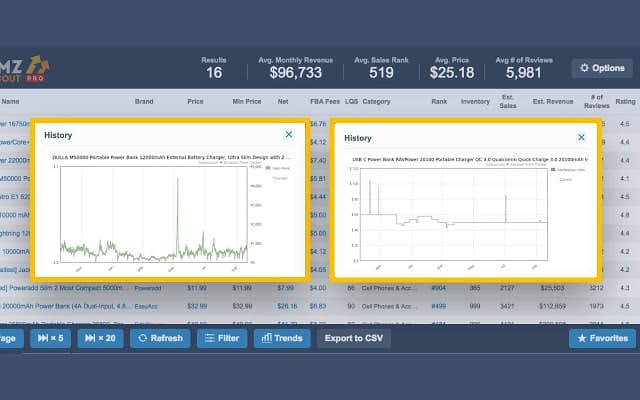The width and height of the screenshot is (640, 400).
Task: Click the $5.81 FBA fee link
Action: click(x=318, y=178)
